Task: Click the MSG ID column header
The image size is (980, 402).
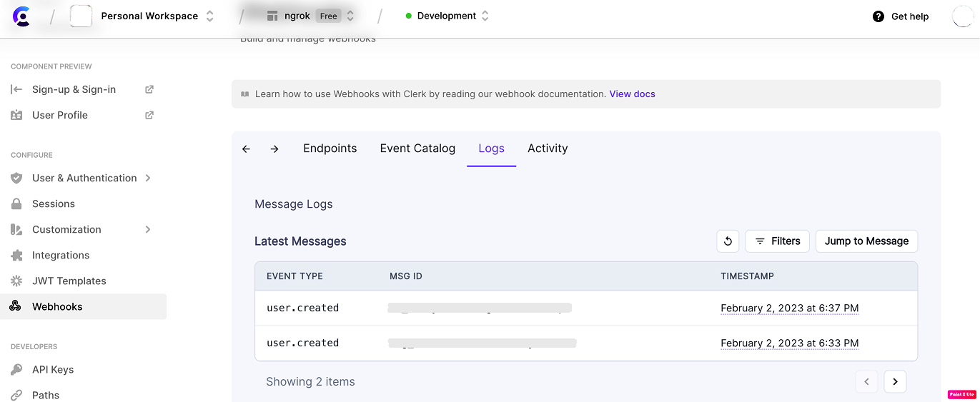Action: tap(406, 276)
